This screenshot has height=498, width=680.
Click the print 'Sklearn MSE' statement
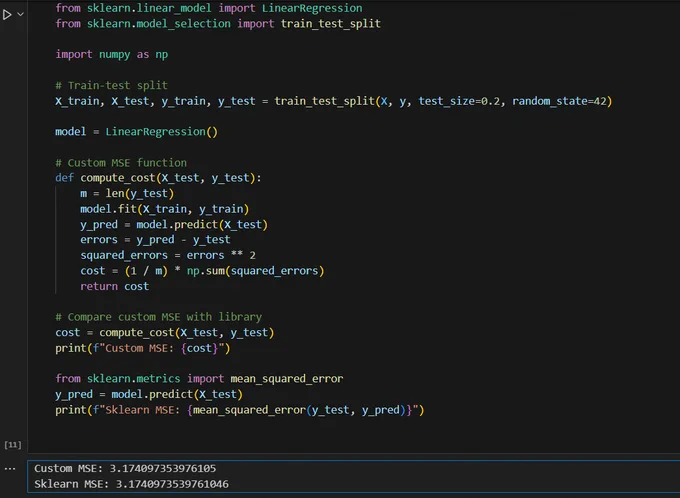[x=239, y=410]
